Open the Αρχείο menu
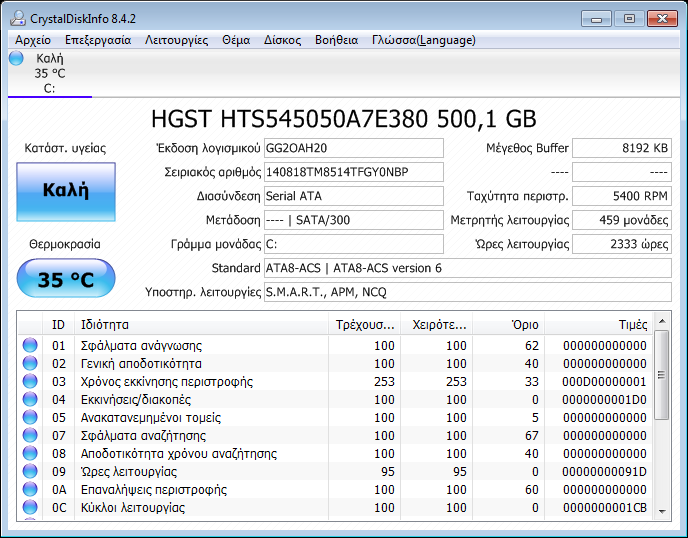The width and height of the screenshot is (688, 538). (33, 40)
